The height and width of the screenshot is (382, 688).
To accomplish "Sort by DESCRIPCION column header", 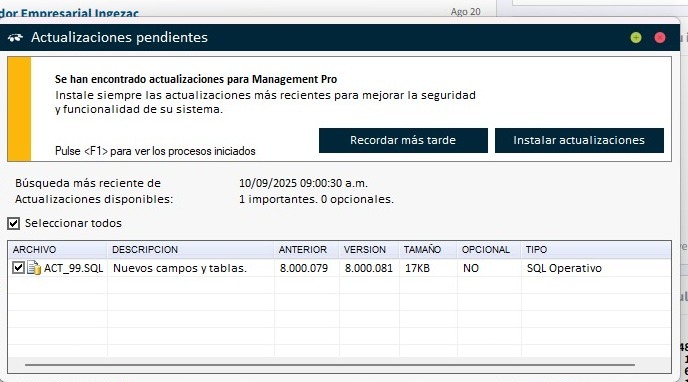I will [x=190, y=250].
